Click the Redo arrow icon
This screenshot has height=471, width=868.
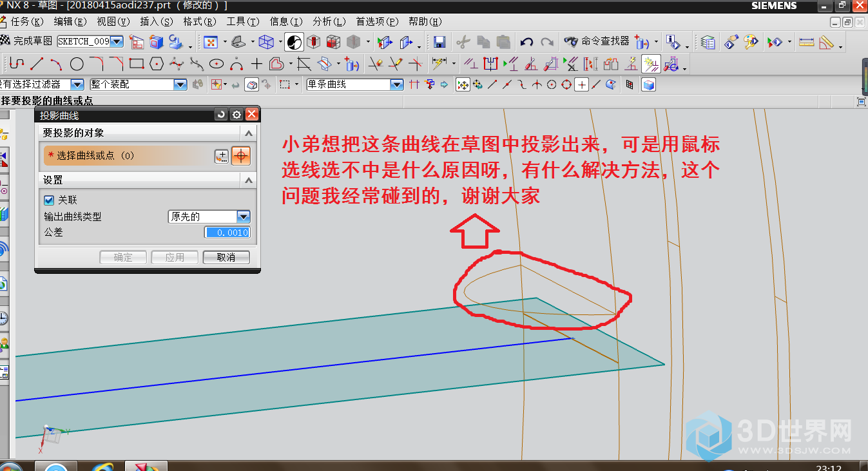[547, 42]
